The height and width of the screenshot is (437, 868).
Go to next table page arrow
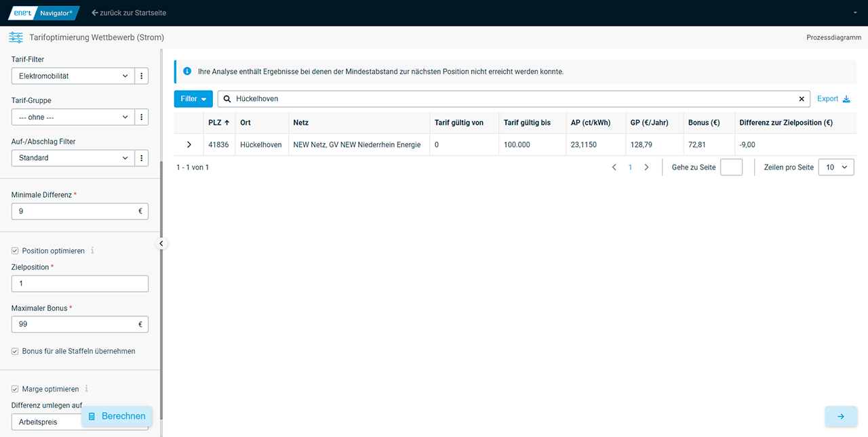tap(646, 167)
